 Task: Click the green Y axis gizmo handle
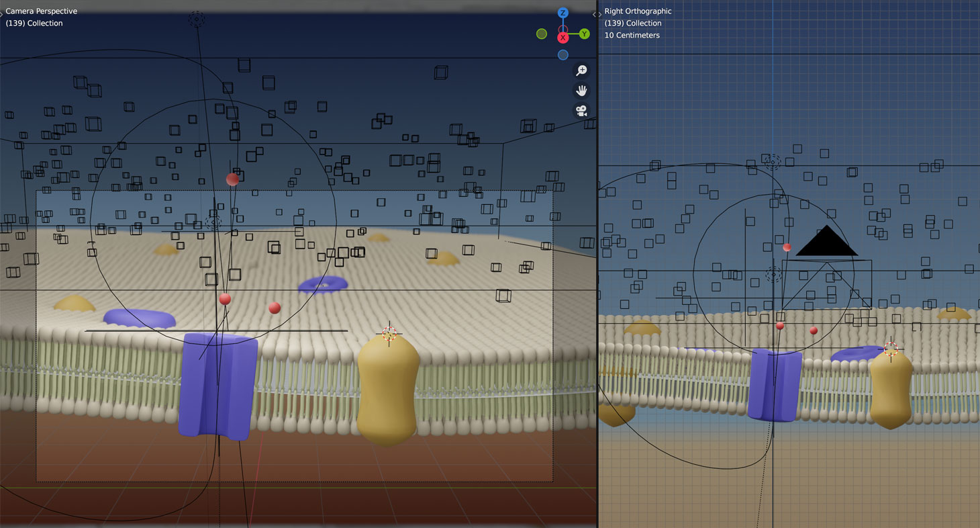(x=585, y=34)
